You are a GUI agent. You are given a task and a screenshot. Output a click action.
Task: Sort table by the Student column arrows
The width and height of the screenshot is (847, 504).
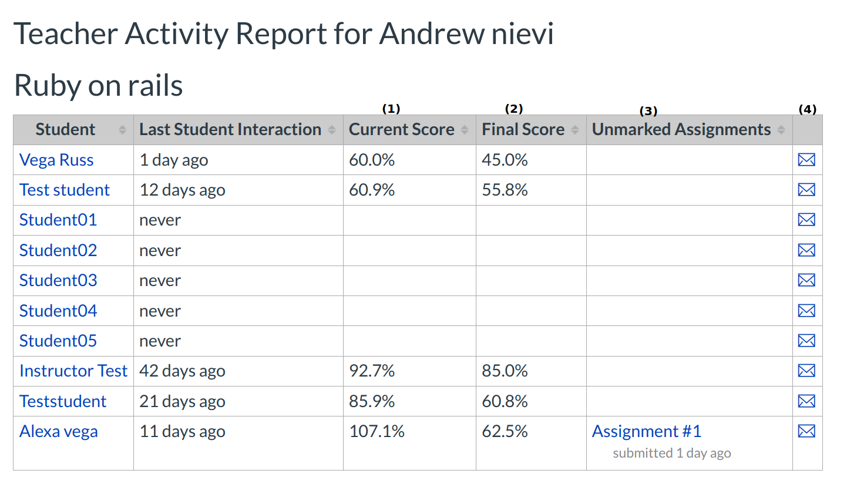click(x=122, y=130)
